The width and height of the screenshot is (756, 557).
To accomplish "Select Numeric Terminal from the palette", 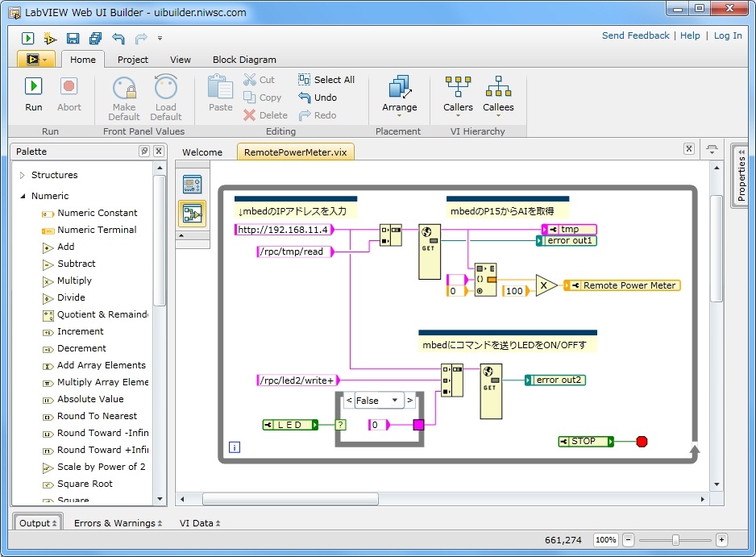I will click(x=89, y=230).
